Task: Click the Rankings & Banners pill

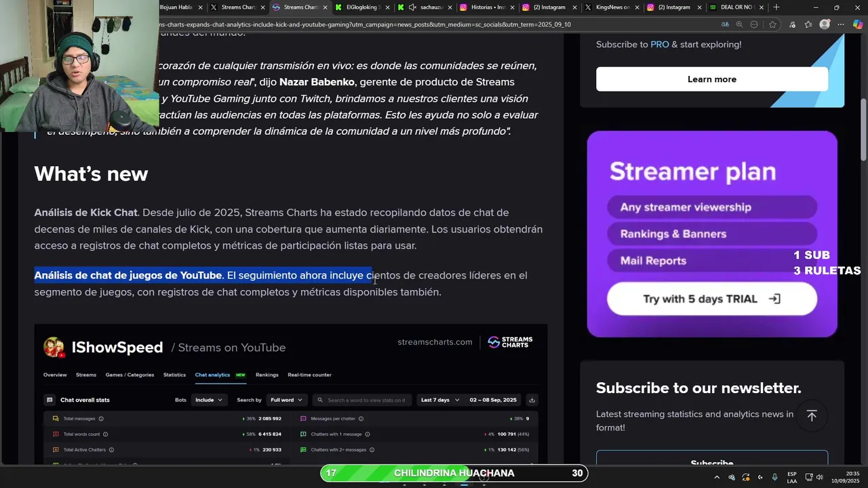Action: coord(711,234)
